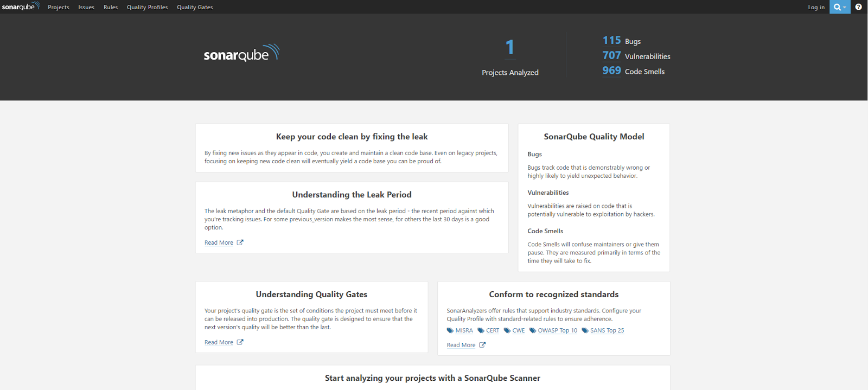Image resolution: width=868 pixels, height=390 pixels.
Task: Open the Issues menu
Action: point(86,7)
